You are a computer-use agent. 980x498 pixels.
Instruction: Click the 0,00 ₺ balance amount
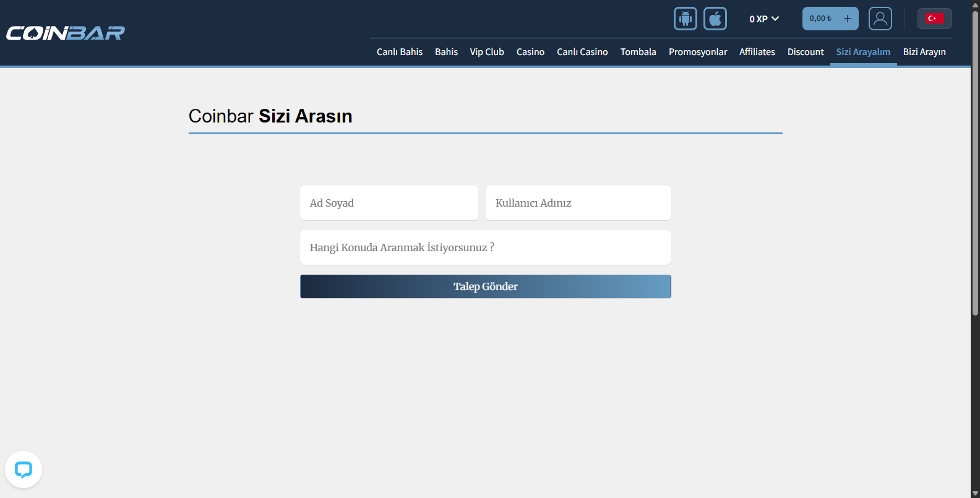[x=820, y=19]
